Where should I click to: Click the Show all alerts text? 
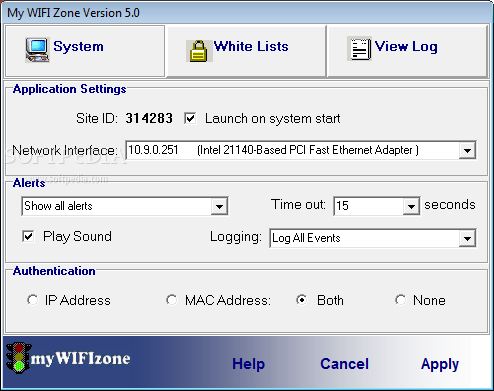click(x=58, y=206)
